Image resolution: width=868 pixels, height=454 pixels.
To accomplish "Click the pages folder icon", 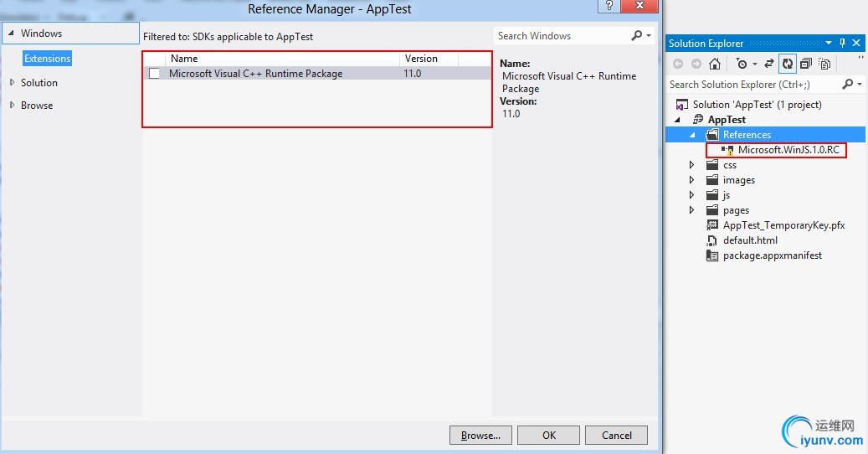I will [x=712, y=210].
